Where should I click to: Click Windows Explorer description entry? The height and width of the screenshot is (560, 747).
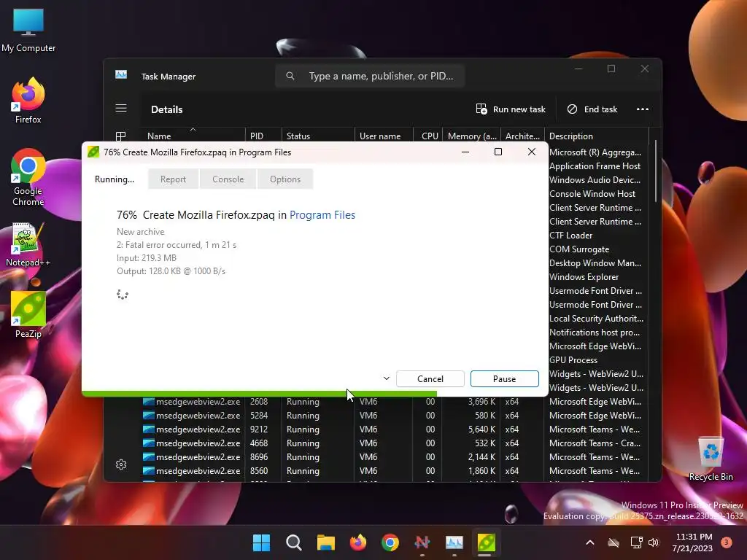pos(584,276)
